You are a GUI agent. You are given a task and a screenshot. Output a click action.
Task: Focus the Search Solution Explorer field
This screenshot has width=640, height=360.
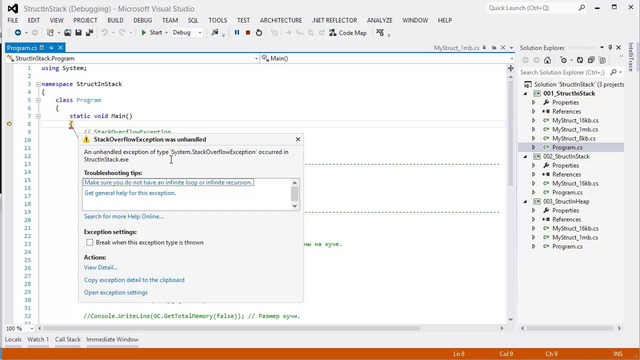point(563,72)
